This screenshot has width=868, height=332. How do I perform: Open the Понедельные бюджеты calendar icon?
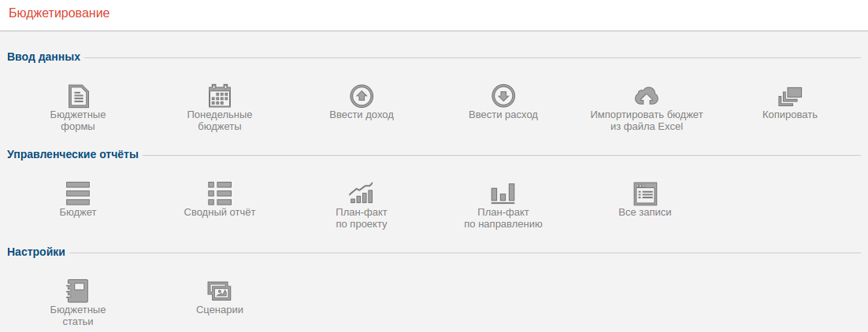220,96
